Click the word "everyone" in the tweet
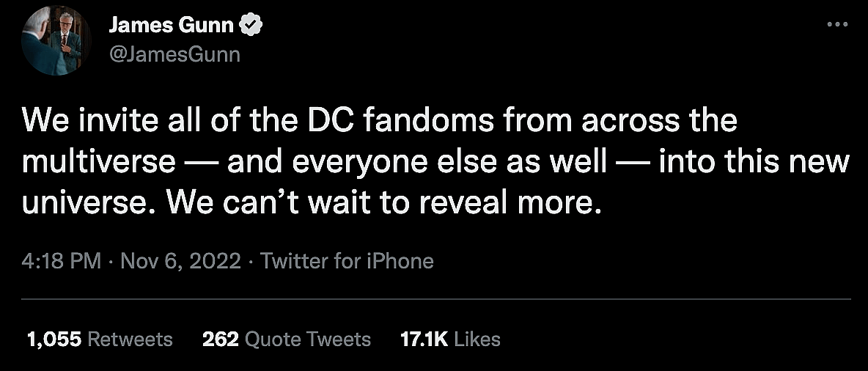 pyautogui.click(x=352, y=161)
